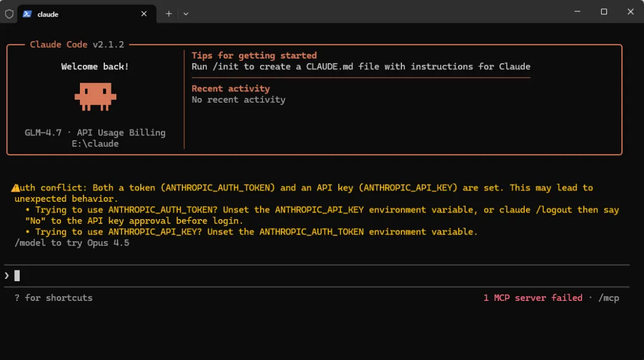644x360 pixels.
Task: Click the PowerShell icon on the claude tab
Action: click(x=27, y=14)
